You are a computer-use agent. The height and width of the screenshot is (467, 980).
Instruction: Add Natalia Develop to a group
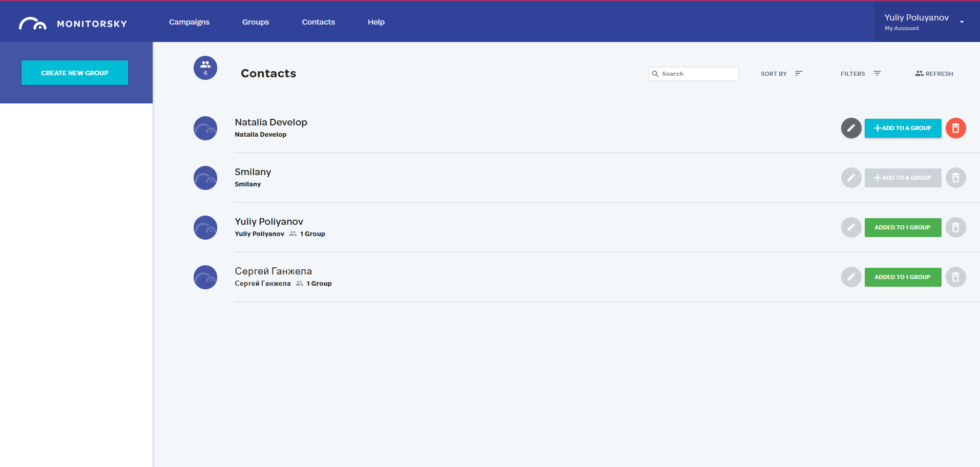(903, 128)
